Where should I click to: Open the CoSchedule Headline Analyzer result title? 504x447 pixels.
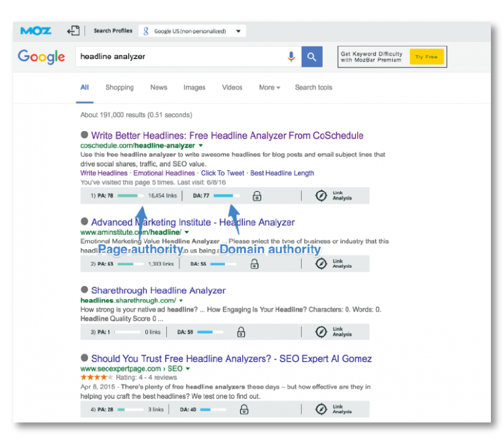(x=227, y=135)
